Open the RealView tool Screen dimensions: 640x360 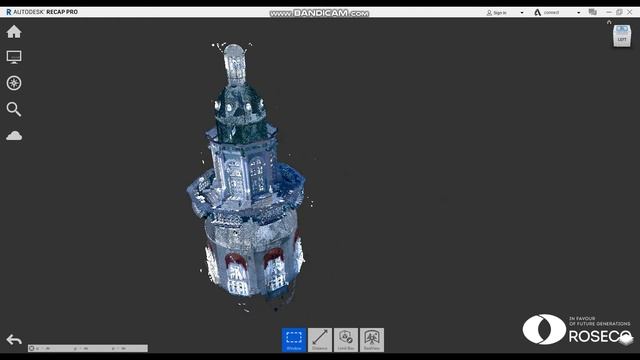[372, 340]
